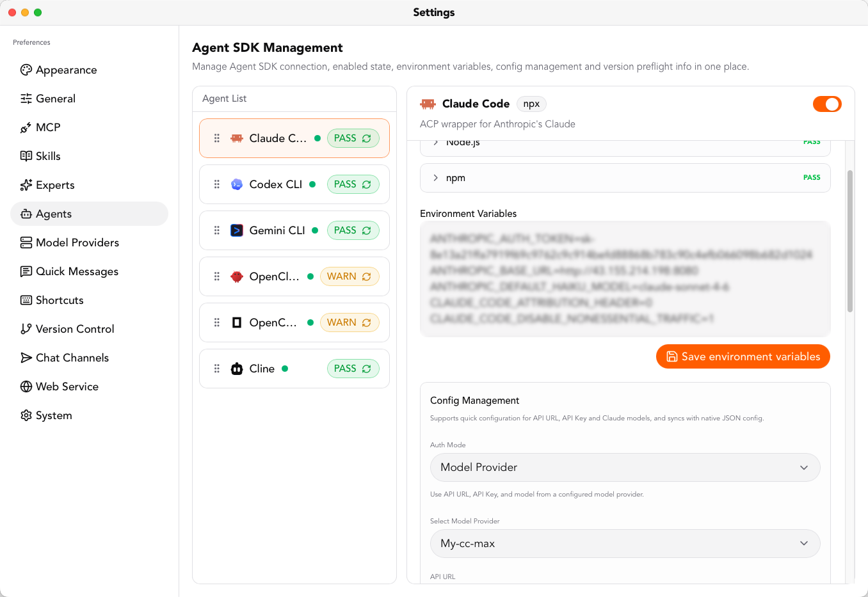The height and width of the screenshot is (597, 868).
Task: Click the Environment Variables text area
Action: point(625,278)
